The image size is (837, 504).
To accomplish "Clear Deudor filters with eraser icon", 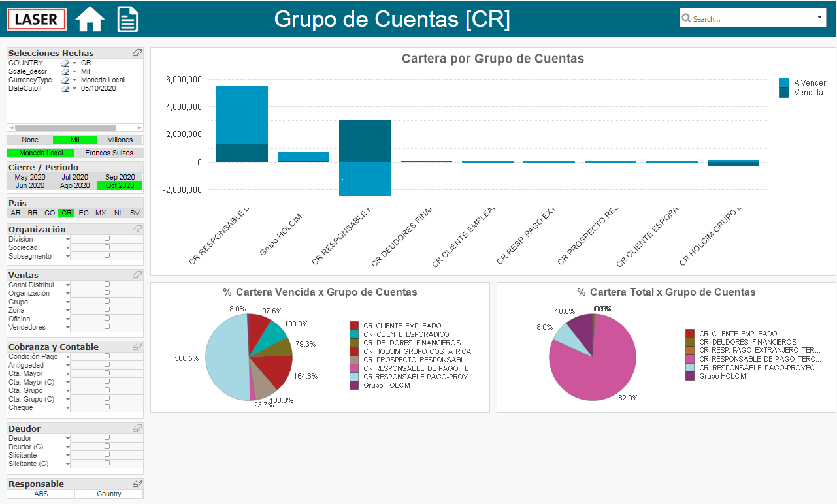I will (137, 428).
